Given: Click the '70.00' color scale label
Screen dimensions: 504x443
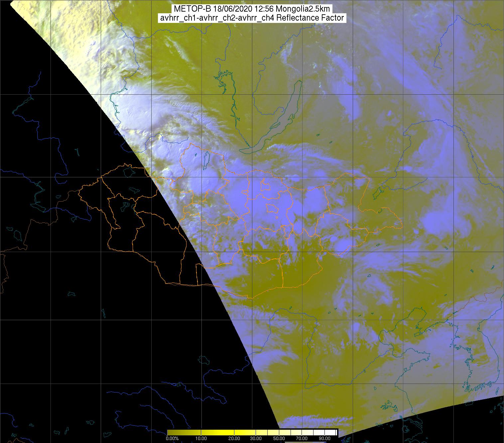Looking at the screenshot, I should pyautogui.click(x=301, y=438).
